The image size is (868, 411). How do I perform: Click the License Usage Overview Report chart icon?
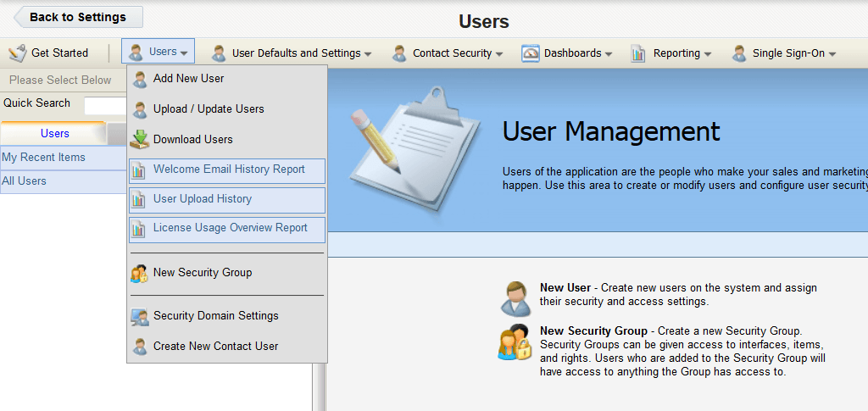pos(138,230)
